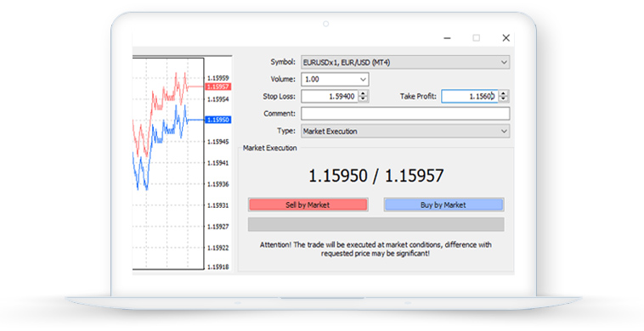Close the order window
Image resolution: width=644 pixels, height=331 pixels.
[506, 37]
